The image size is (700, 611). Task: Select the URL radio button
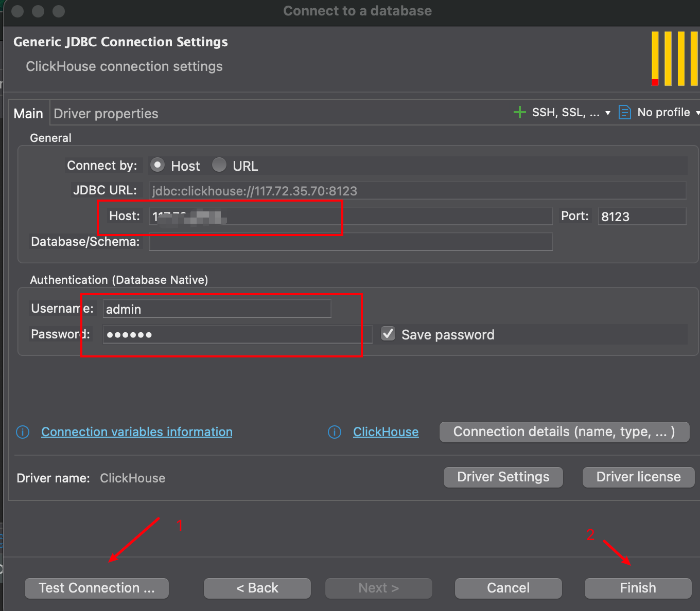point(219,165)
